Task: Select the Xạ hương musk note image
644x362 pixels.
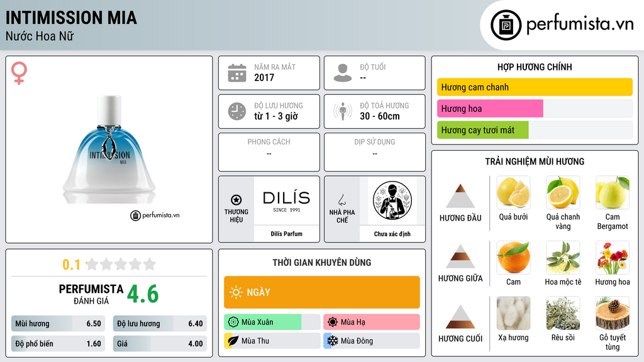Action: [x=513, y=314]
